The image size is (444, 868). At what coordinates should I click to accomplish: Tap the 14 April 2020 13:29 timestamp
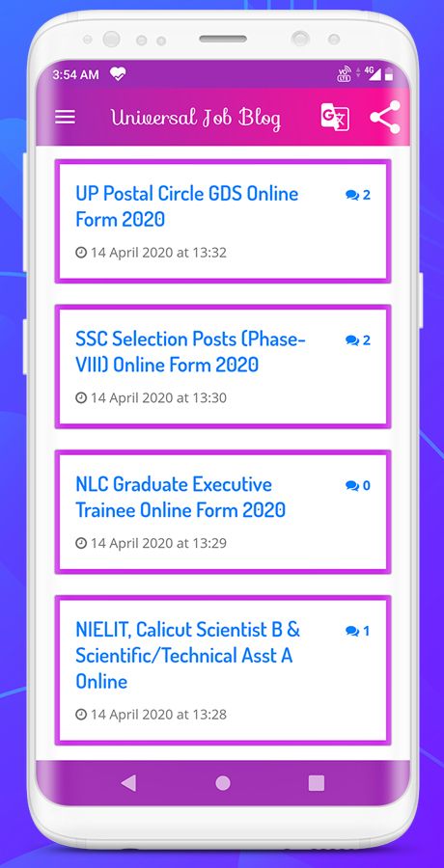[151, 544]
